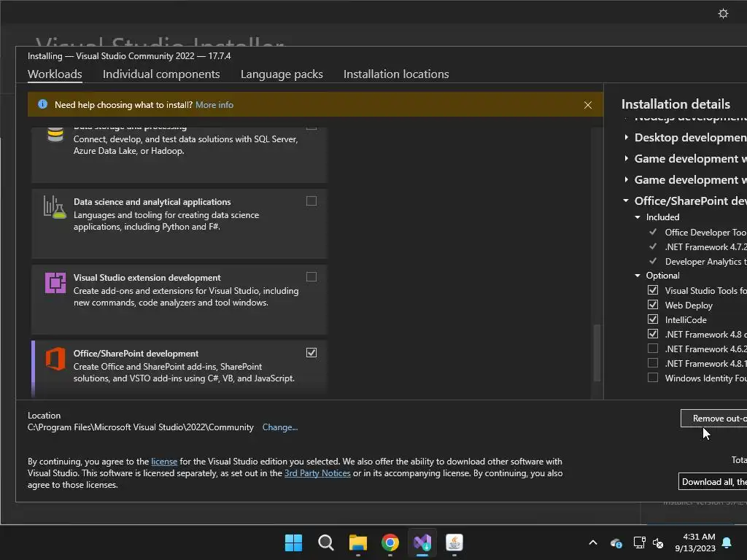Click the Office/SharePoint development Office icon
The height and width of the screenshot is (560, 747).
tap(55, 359)
